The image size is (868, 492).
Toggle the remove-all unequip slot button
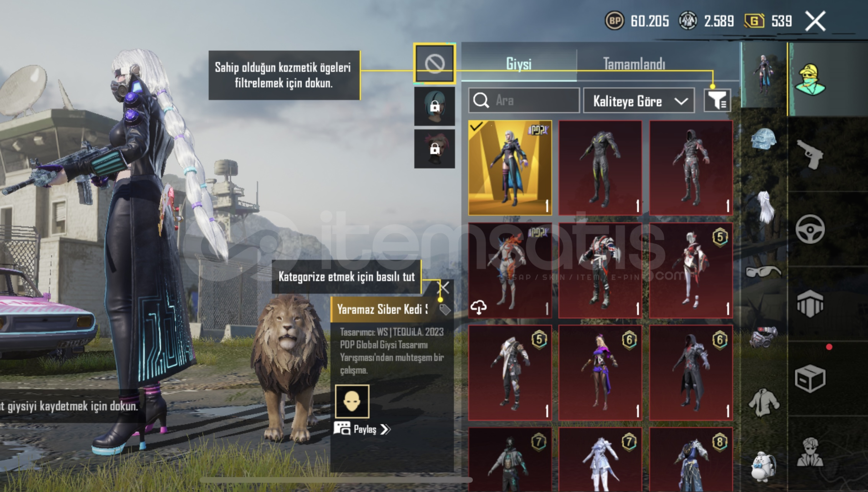[435, 64]
